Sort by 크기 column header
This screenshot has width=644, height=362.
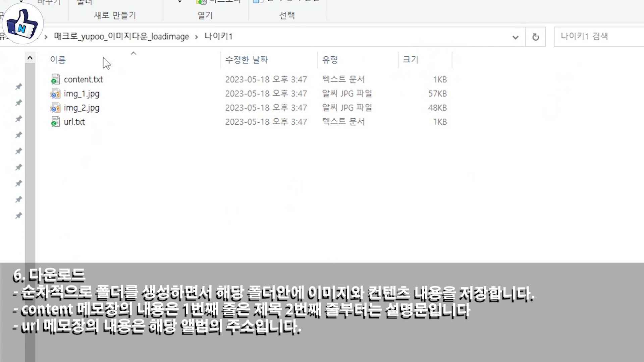(410, 60)
